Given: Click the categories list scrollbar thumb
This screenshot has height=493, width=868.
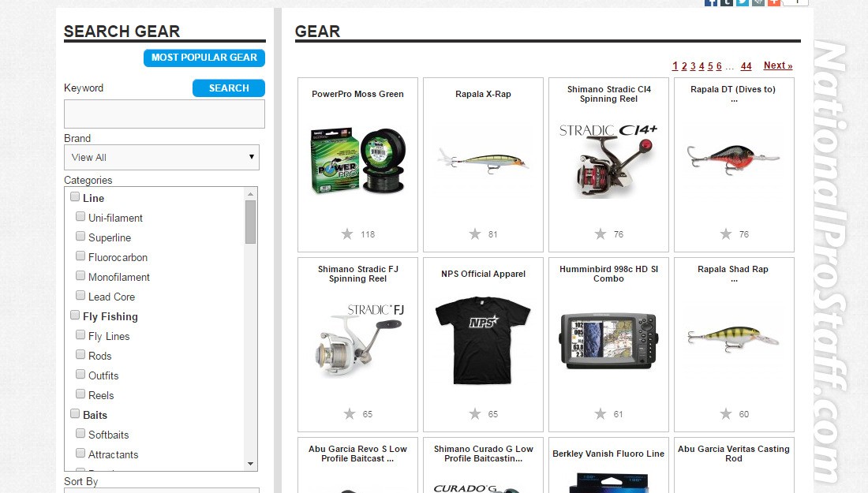Looking at the screenshot, I should 250,222.
